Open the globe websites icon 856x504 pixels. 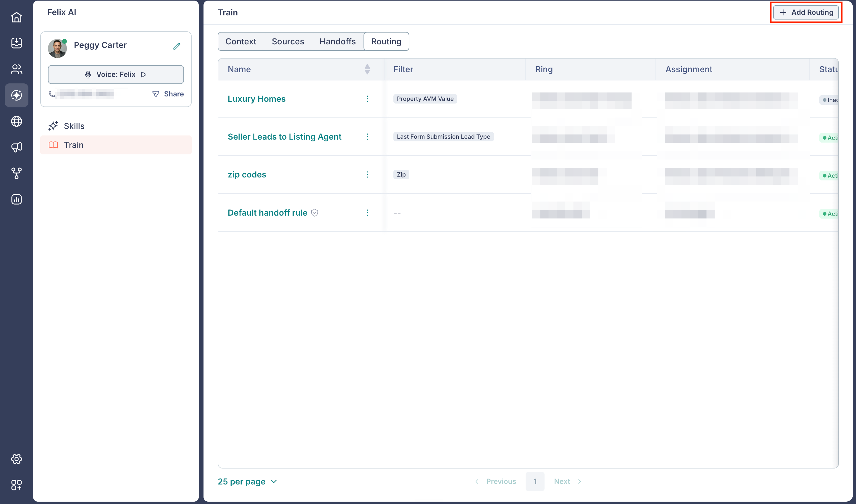[16, 121]
